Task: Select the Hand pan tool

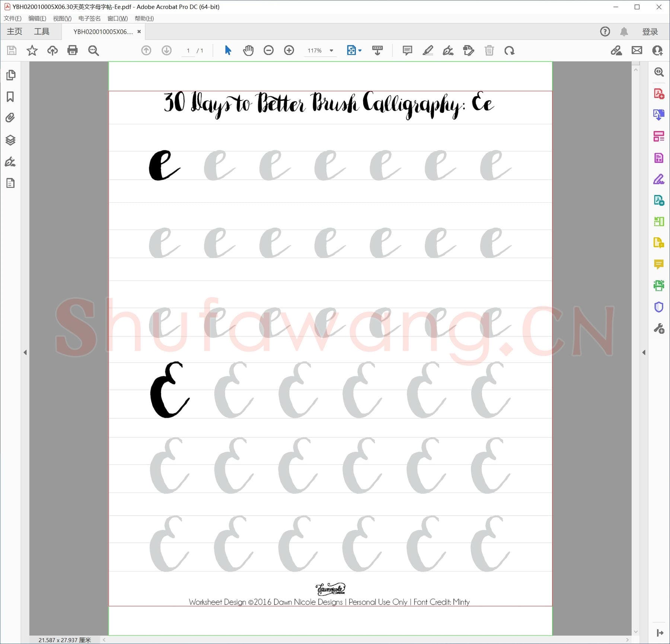Action: pyautogui.click(x=248, y=50)
